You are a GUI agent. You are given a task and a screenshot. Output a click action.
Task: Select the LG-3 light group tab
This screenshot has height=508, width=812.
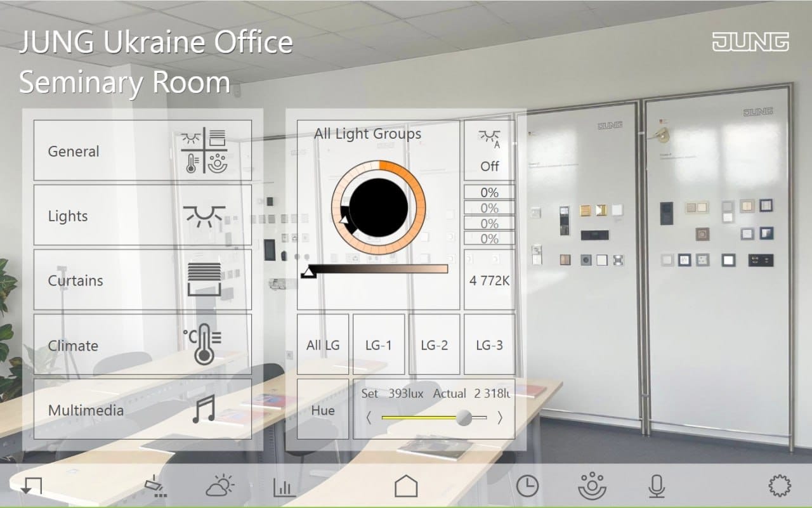489,345
